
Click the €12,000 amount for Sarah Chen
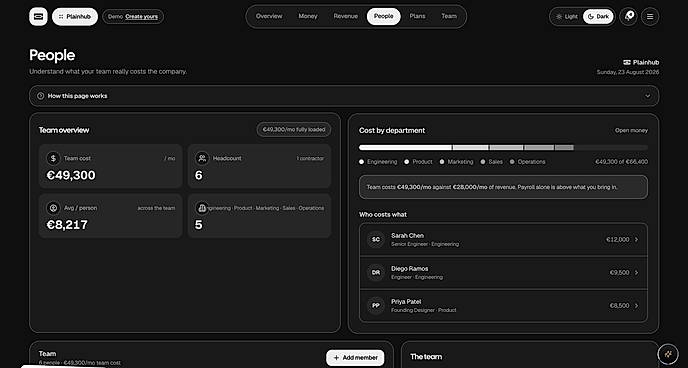tap(618, 239)
